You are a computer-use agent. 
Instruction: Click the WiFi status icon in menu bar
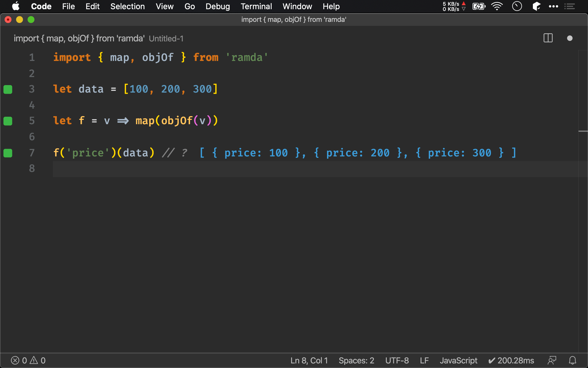[497, 6]
